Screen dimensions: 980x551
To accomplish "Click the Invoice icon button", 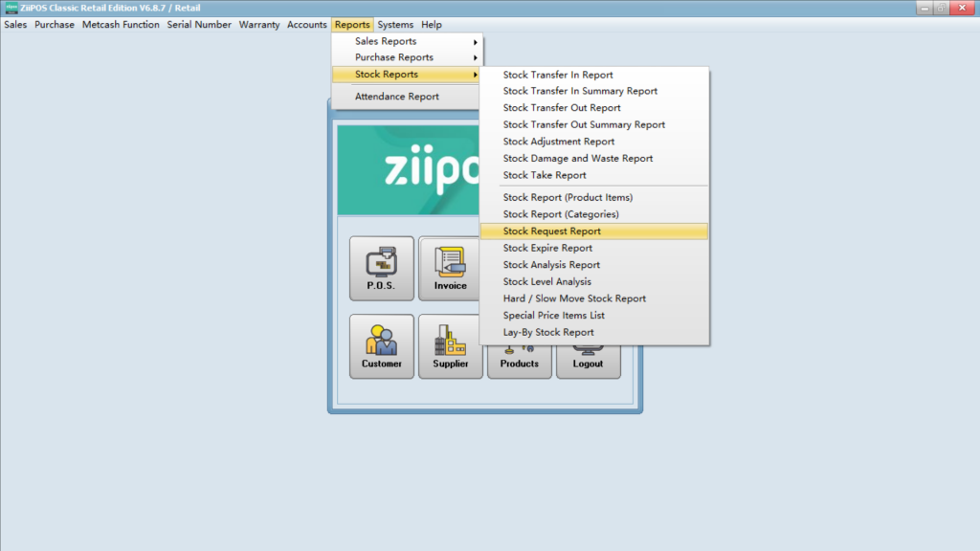I will (450, 269).
